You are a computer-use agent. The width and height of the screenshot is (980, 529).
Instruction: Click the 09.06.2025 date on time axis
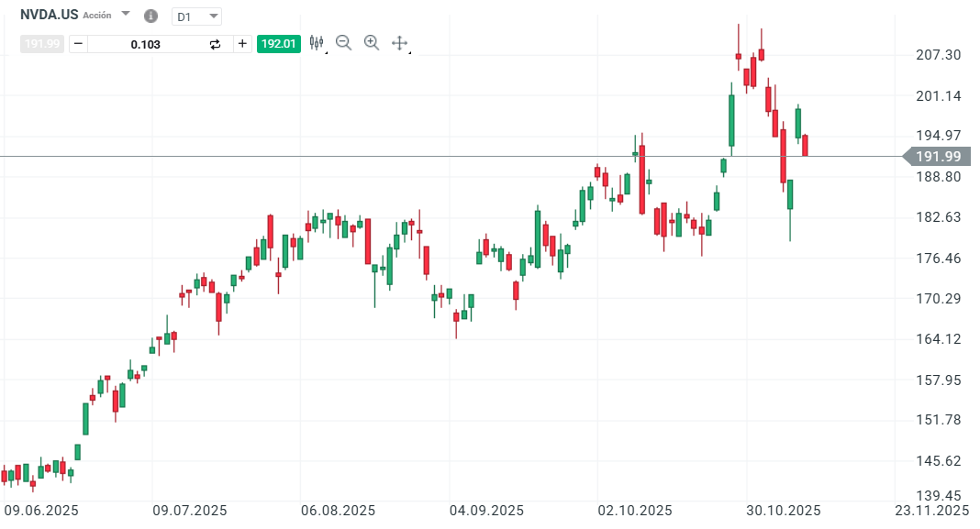click(41, 511)
